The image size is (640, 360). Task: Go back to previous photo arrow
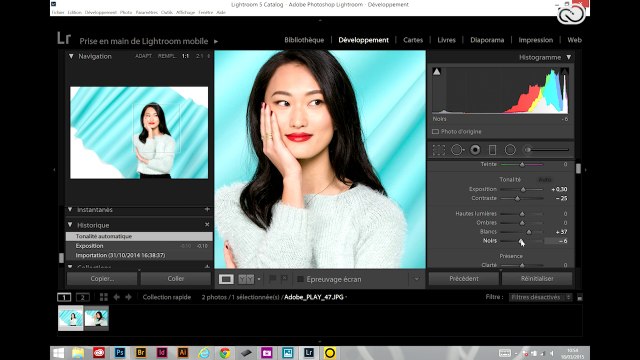coord(117,297)
